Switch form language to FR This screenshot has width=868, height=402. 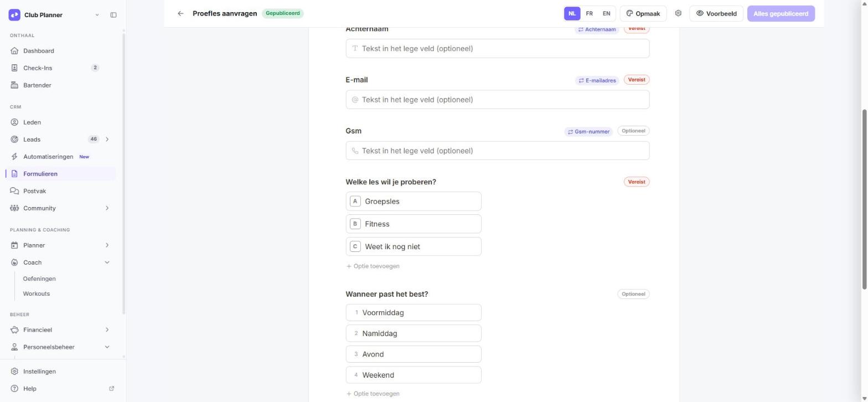(x=589, y=13)
